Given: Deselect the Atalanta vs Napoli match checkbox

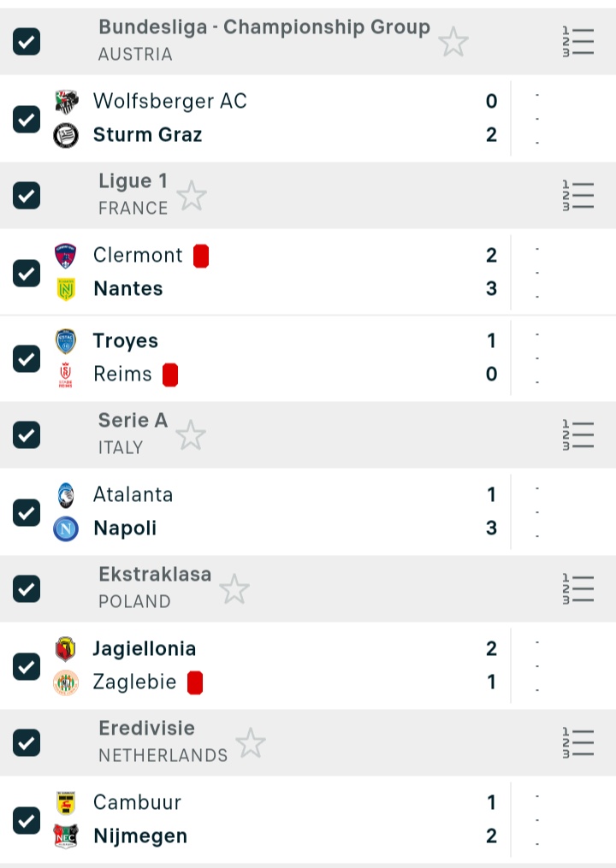Looking at the screenshot, I should [x=27, y=512].
